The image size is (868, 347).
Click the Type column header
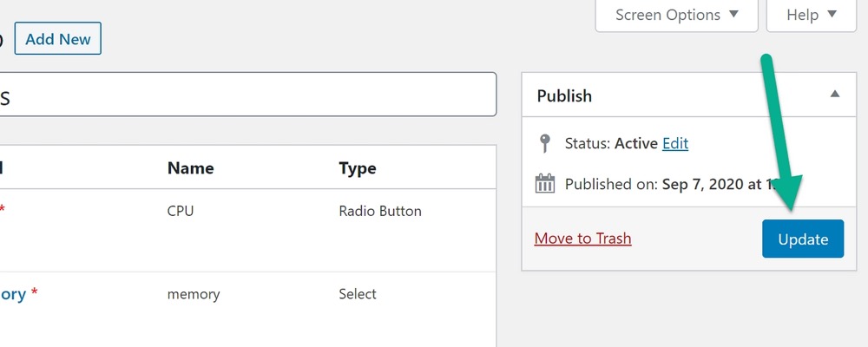pos(357,167)
